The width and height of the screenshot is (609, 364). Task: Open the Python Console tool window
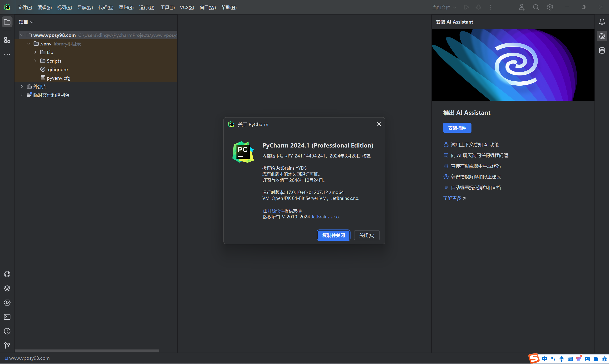[x=7, y=274]
